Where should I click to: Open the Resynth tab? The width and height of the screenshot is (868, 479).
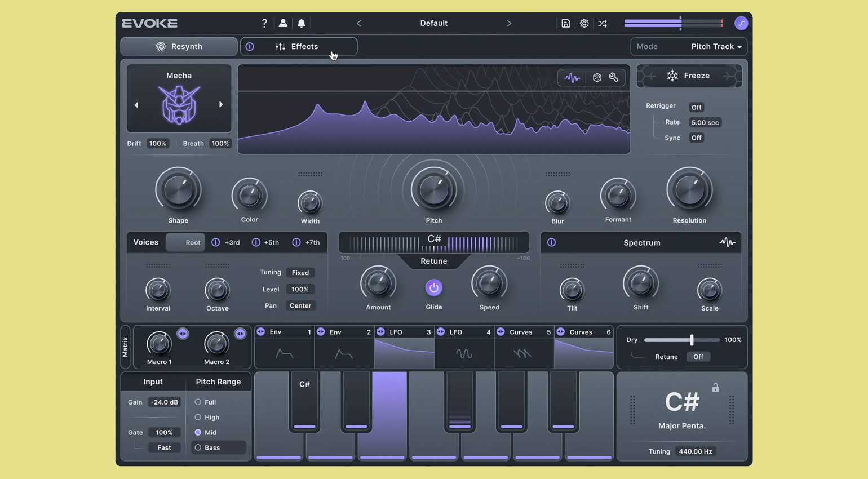point(179,47)
